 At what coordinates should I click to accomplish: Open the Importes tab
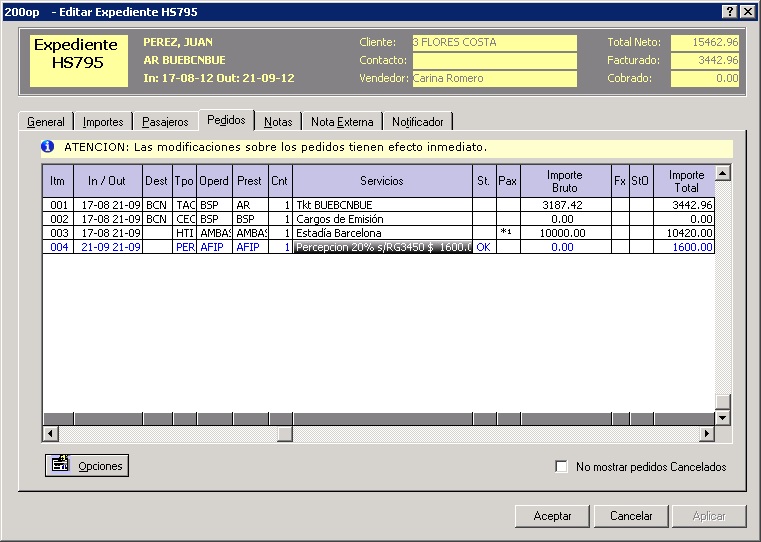[x=103, y=122]
